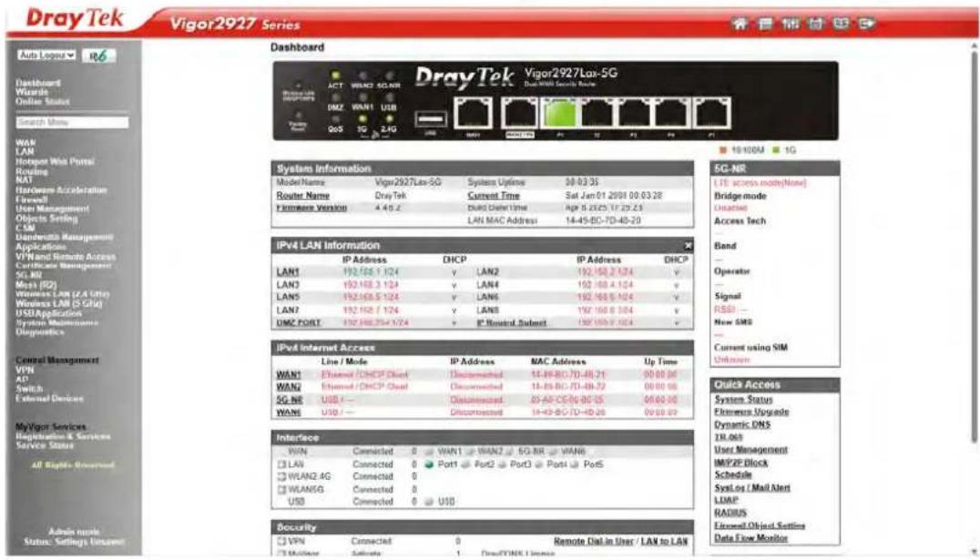Open the System Status quick access link
This screenshot has width=980, height=560.
tap(744, 400)
